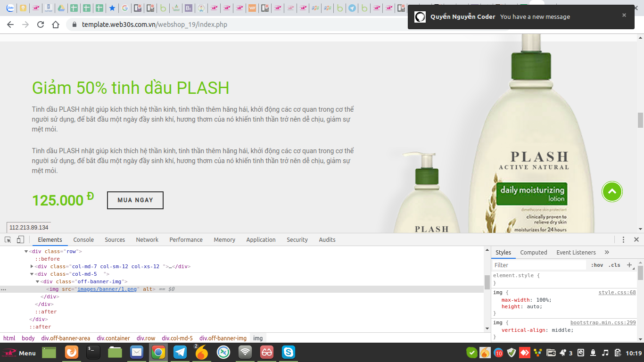Image resolution: width=644 pixels, height=362 pixels.
Task: Open the bootstrap.min.css:299 source link
Action: pyautogui.click(x=603, y=322)
